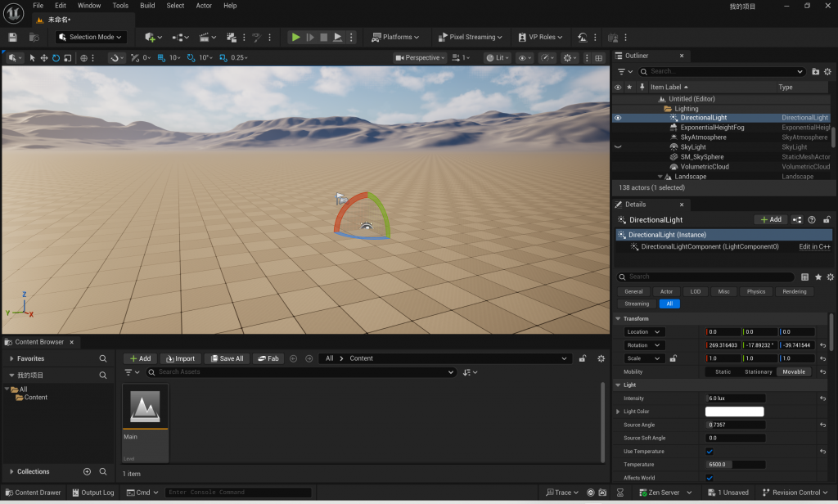
Task: Click the Unreal Engine logo icon
Action: click(x=13, y=13)
